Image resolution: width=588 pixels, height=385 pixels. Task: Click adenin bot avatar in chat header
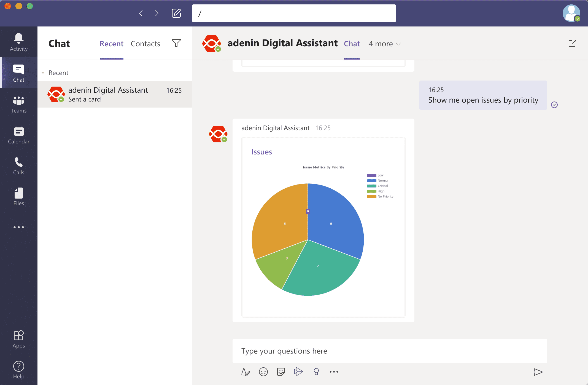[212, 44]
